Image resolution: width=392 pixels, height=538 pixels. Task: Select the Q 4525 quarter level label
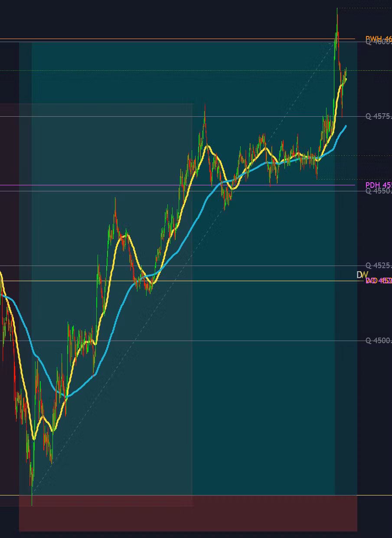click(378, 265)
